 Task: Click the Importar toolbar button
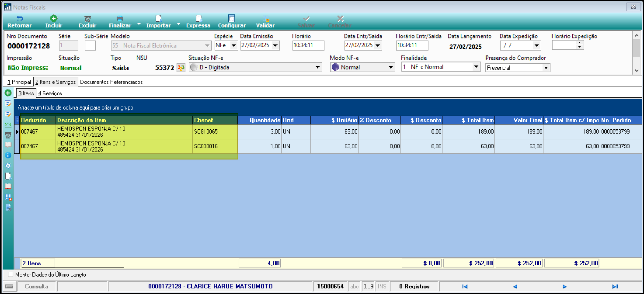[x=159, y=22]
